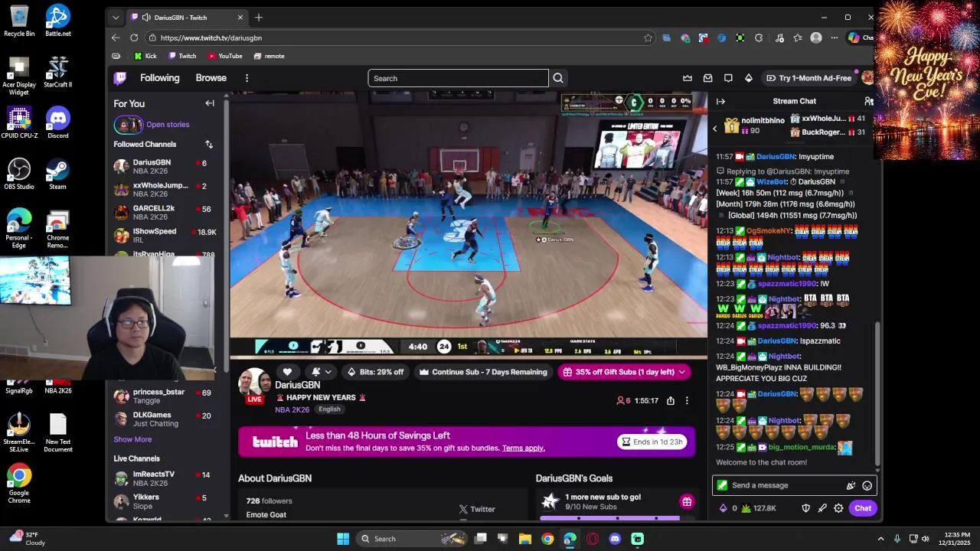Click the Twitch home logo icon
This screenshot has height=551, width=980.
pos(120,78)
